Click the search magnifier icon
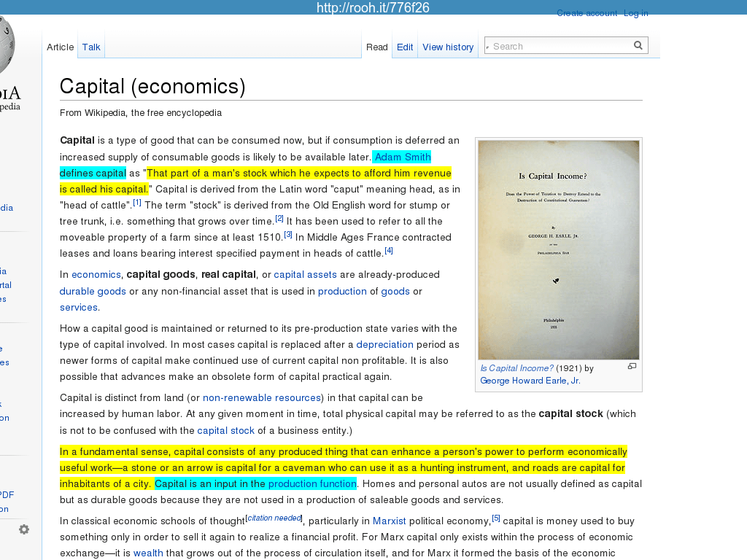 pos(638,45)
